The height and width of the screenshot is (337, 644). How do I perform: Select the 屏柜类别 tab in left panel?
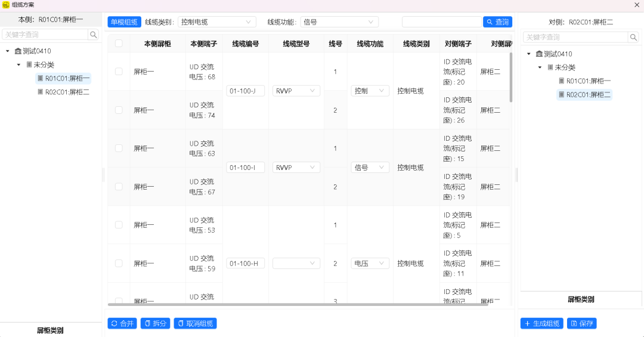[51, 330]
